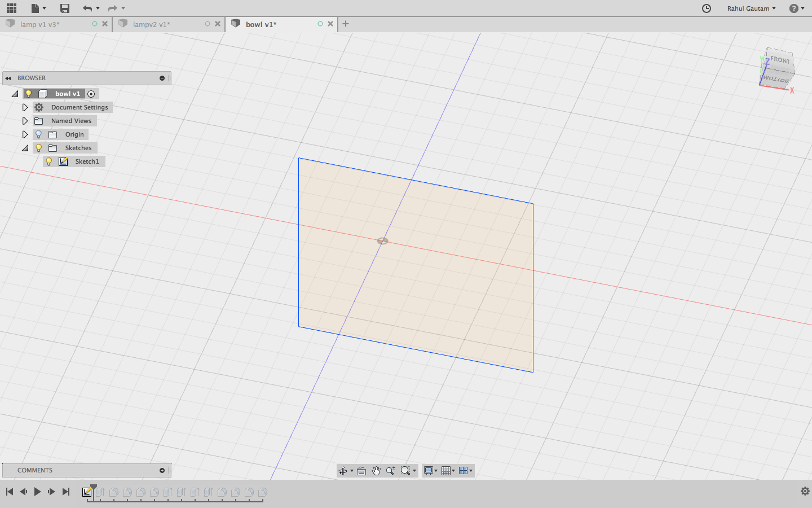This screenshot has height=508, width=812.
Task: Select the Origin folder
Action: tap(74, 134)
